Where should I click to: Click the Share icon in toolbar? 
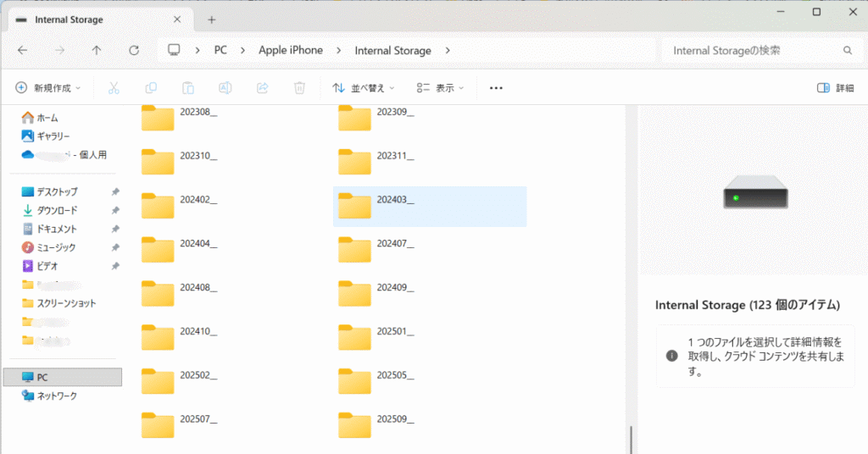(x=263, y=88)
